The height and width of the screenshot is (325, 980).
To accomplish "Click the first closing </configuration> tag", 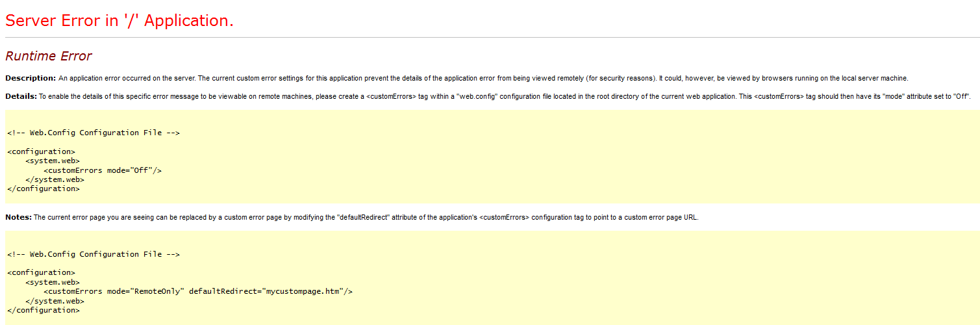I will click(44, 189).
